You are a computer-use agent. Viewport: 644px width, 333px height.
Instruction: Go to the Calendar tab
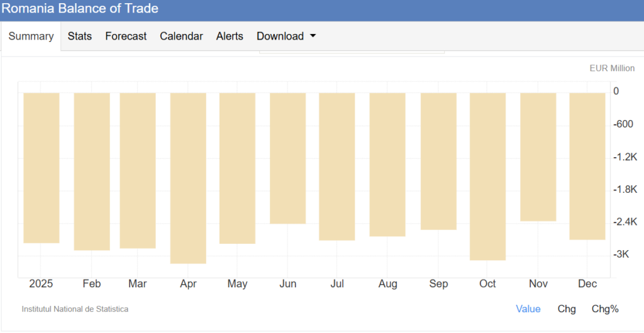[x=181, y=36]
